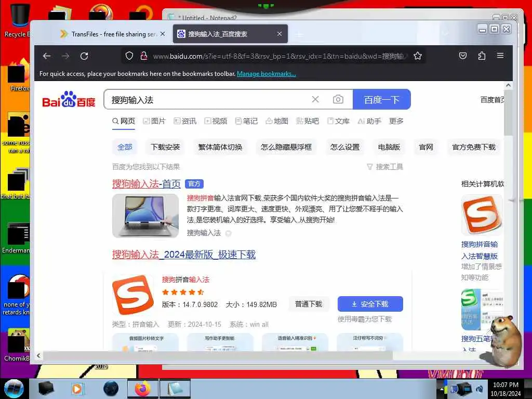The width and height of the screenshot is (532, 399).
Task: Click the 普通下载 button
Action: coord(309,304)
